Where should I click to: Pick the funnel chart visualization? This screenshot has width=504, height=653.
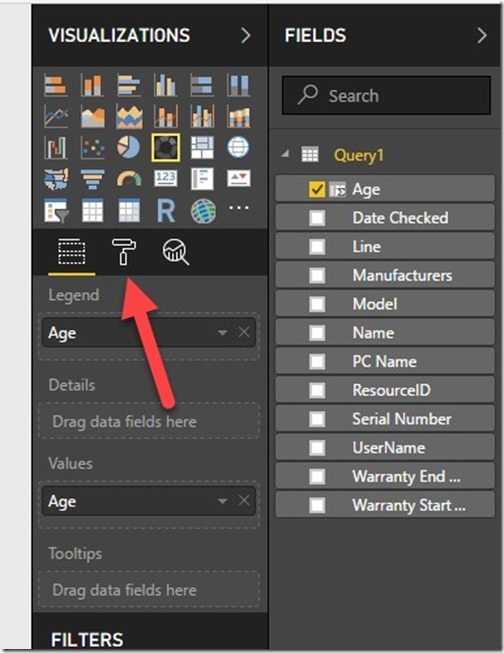pyautogui.click(x=92, y=179)
